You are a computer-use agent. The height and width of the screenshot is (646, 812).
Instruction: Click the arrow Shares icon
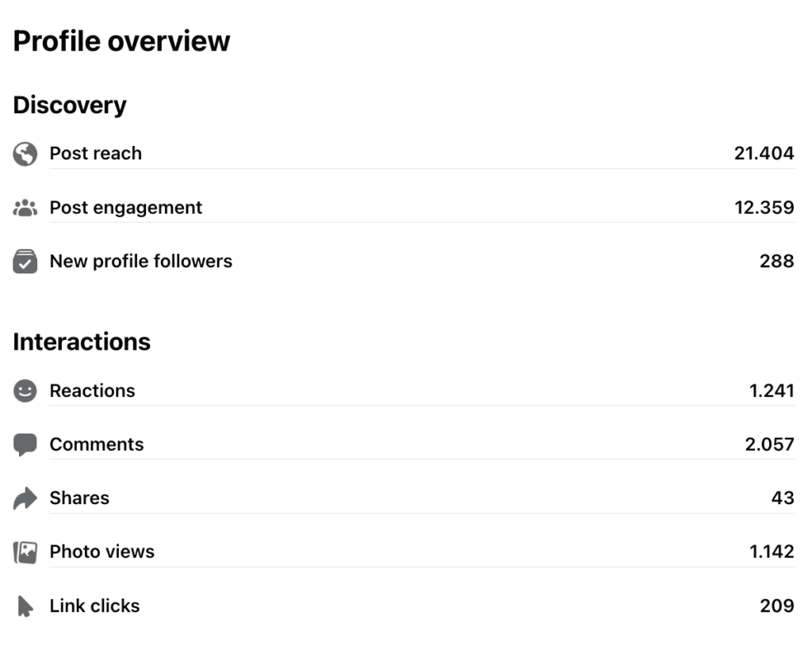[25, 499]
